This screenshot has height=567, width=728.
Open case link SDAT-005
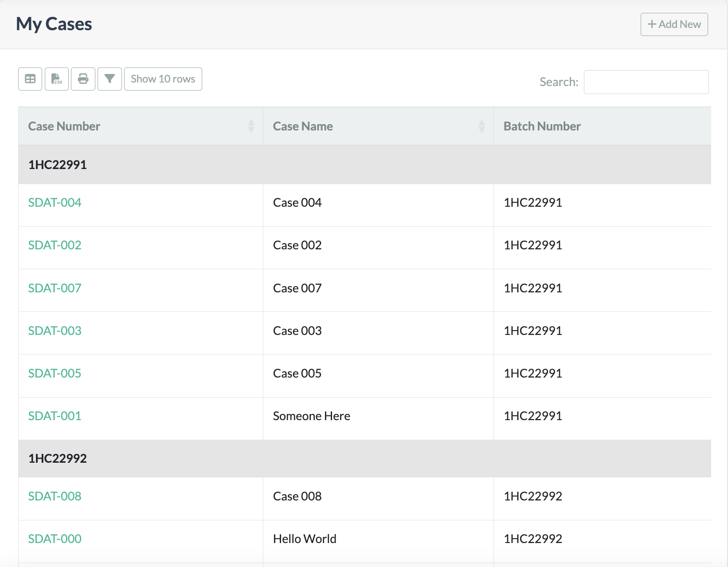point(55,374)
